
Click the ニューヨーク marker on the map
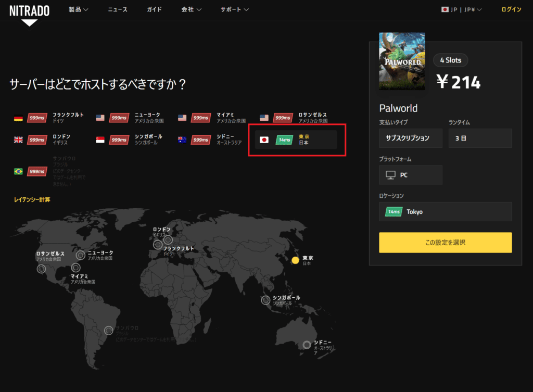pyautogui.click(x=81, y=255)
